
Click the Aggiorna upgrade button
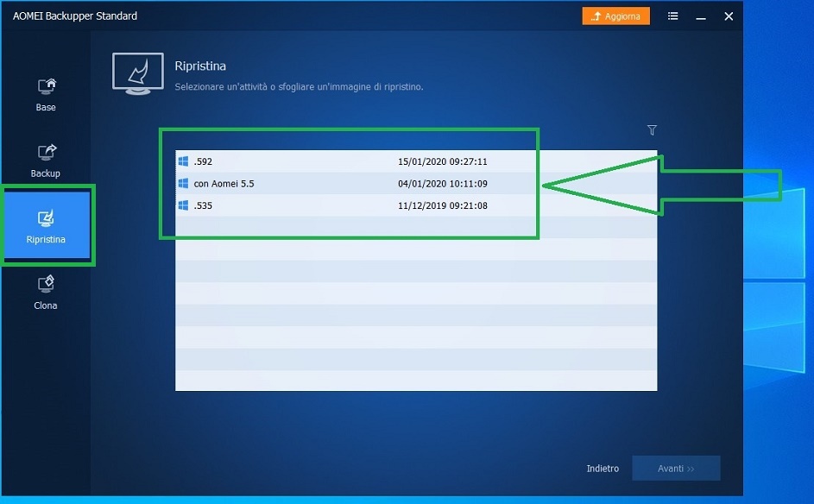(615, 16)
